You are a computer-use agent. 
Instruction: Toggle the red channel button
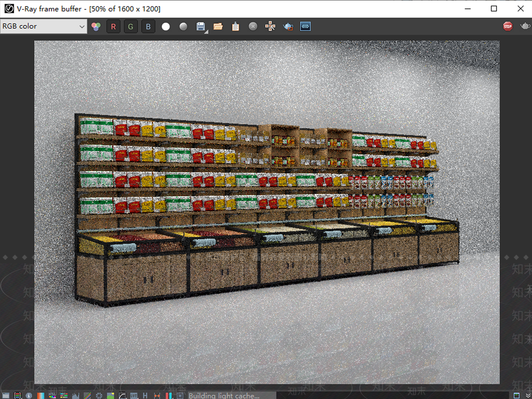tap(113, 27)
